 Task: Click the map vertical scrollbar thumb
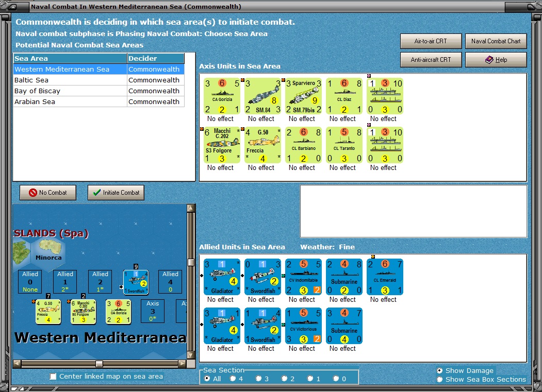coord(191,262)
